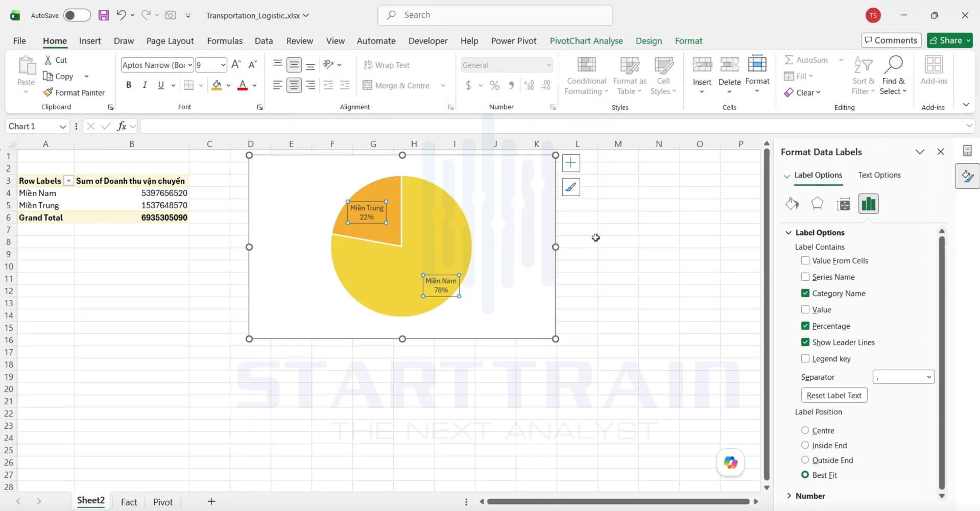The width and height of the screenshot is (980, 511).
Task: Click the Cut scissors icon
Action: (48, 60)
